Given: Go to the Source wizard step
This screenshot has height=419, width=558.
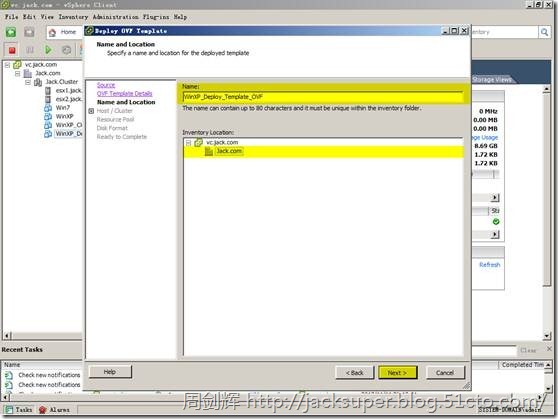Looking at the screenshot, I should [x=106, y=85].
